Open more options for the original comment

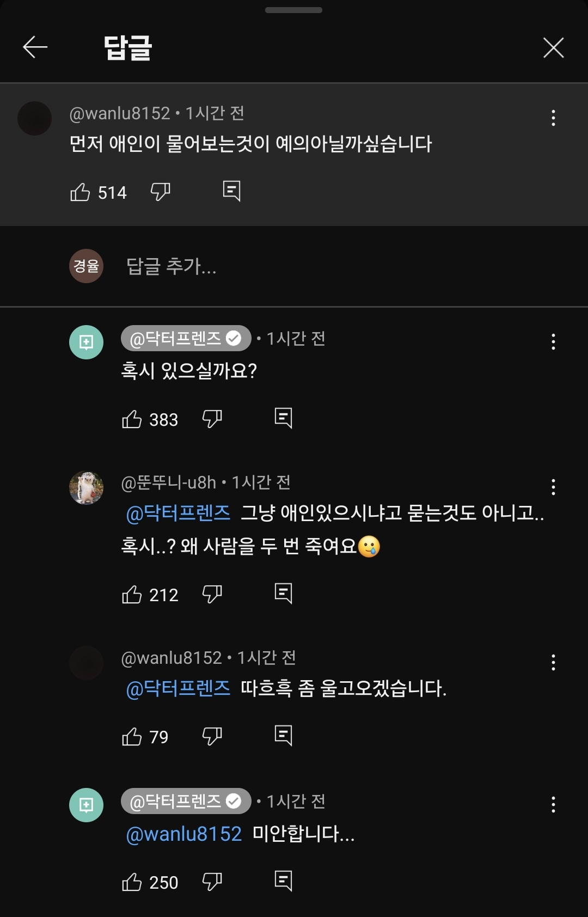(x=553, y=118)
